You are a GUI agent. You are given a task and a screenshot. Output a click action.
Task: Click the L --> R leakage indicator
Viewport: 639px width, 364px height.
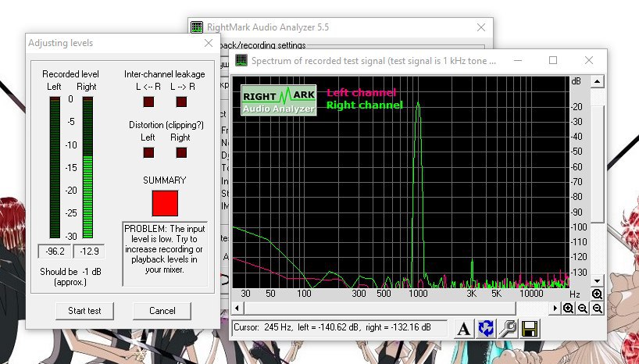click(x=181, y=102)
